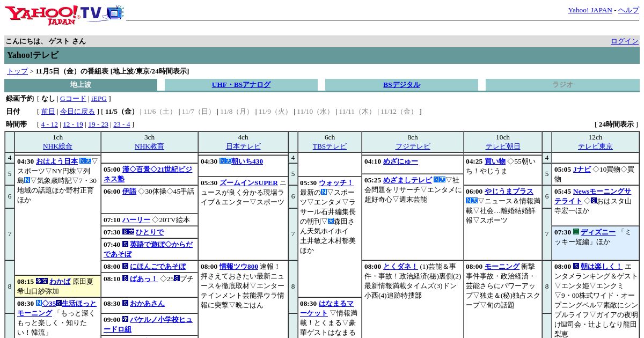The width and height of the screenshot is (644, 338).
Task: Go to the トップ breadcrumb link
Action: tap(17, 71)
